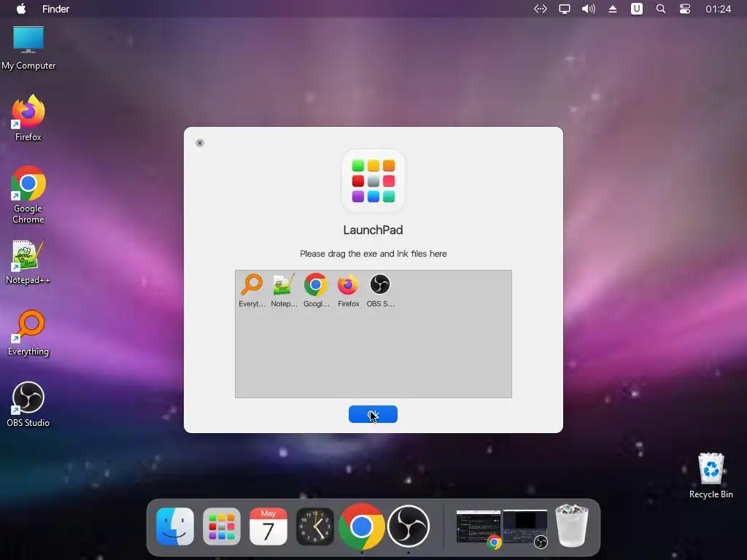The height and width of the screenshot is (560, 747).
Task: Select OBS Studio in the LaunchPad list
Action: pyautogui.click(x=380, y=290)
